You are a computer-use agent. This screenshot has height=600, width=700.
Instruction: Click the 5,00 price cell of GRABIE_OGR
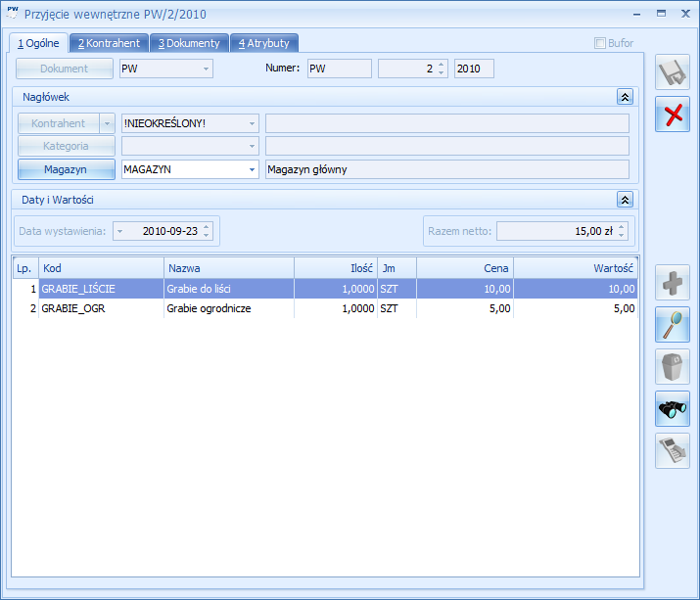point(465,308)
